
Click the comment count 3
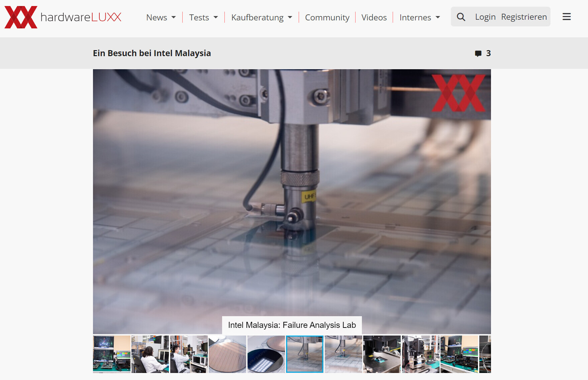tap(488, 53)
